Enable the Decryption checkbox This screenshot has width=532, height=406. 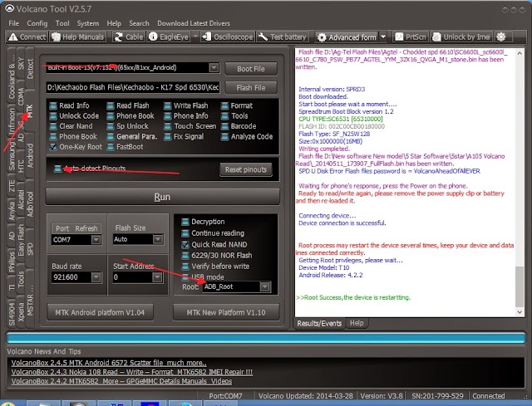click(x=185, y=222)
